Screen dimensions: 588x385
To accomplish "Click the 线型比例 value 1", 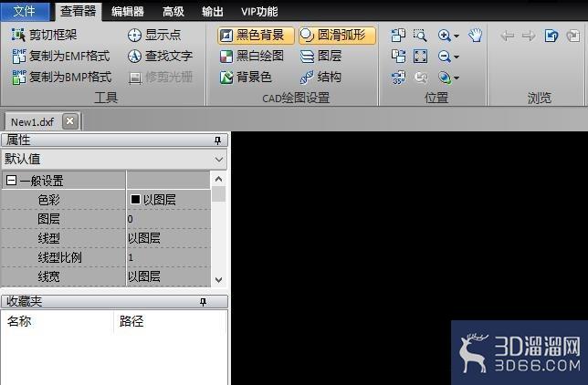I will point(168,257).
